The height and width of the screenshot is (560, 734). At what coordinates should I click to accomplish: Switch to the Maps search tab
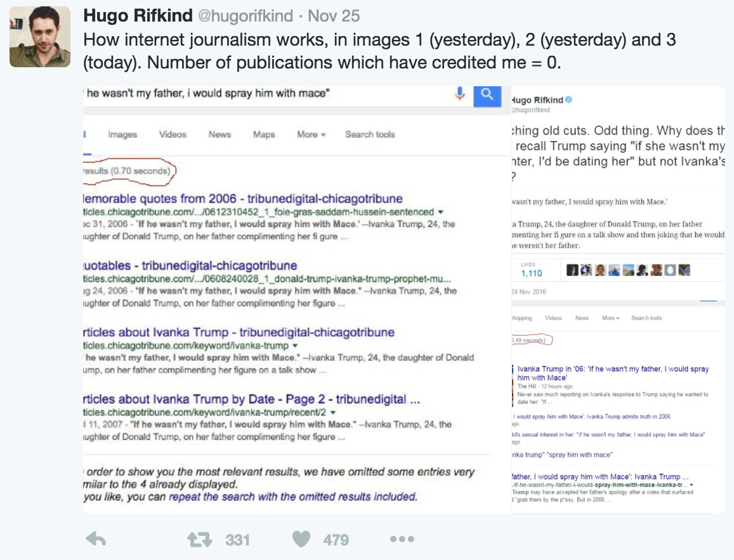[264, 134]
